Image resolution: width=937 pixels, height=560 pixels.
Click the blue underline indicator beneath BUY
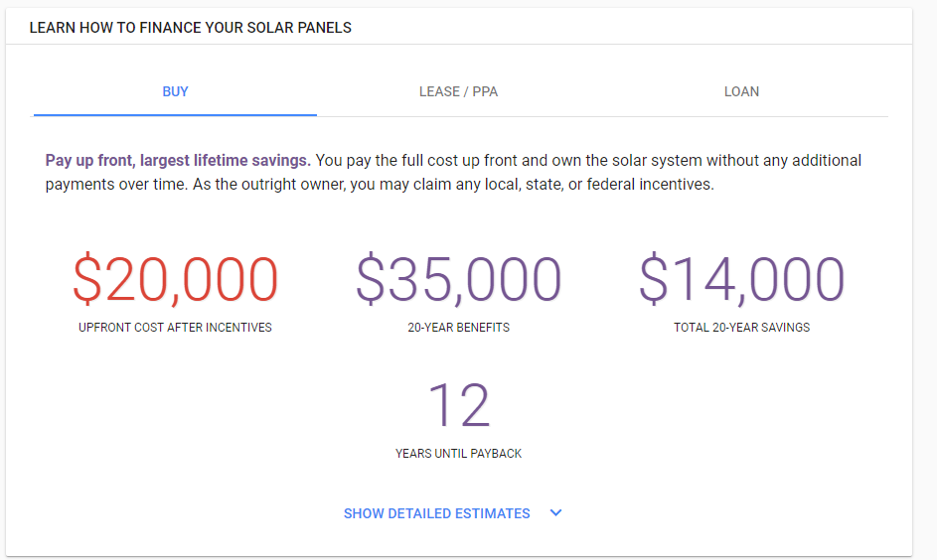[x=175, y=114]
